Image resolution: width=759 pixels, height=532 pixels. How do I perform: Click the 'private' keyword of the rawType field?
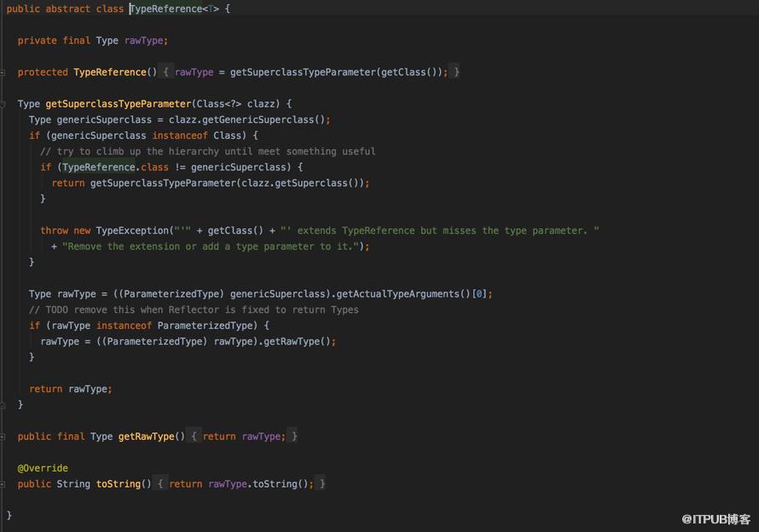37,41
